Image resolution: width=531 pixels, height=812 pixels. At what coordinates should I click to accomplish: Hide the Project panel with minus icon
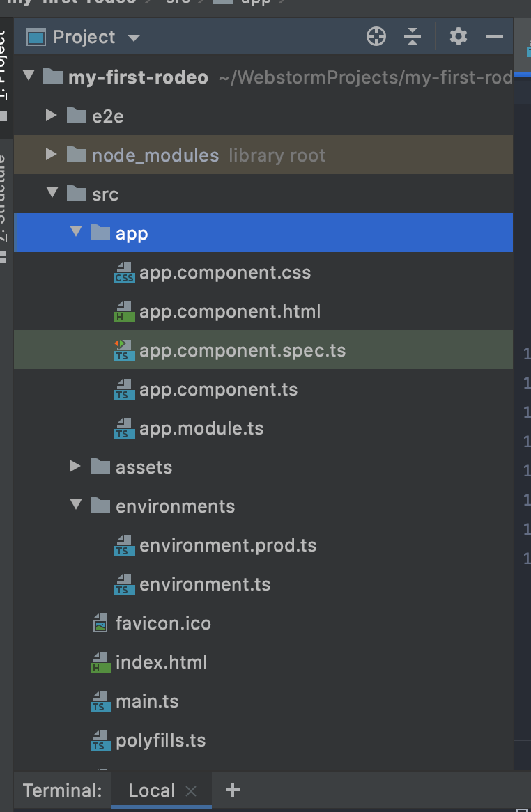pyautogui.click(x=495, y=37)
